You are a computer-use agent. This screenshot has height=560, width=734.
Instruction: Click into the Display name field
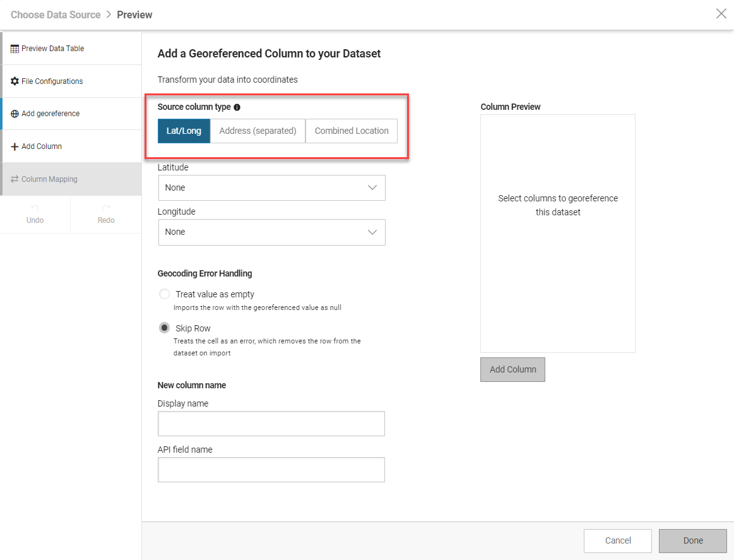click(x=271, y=424)
